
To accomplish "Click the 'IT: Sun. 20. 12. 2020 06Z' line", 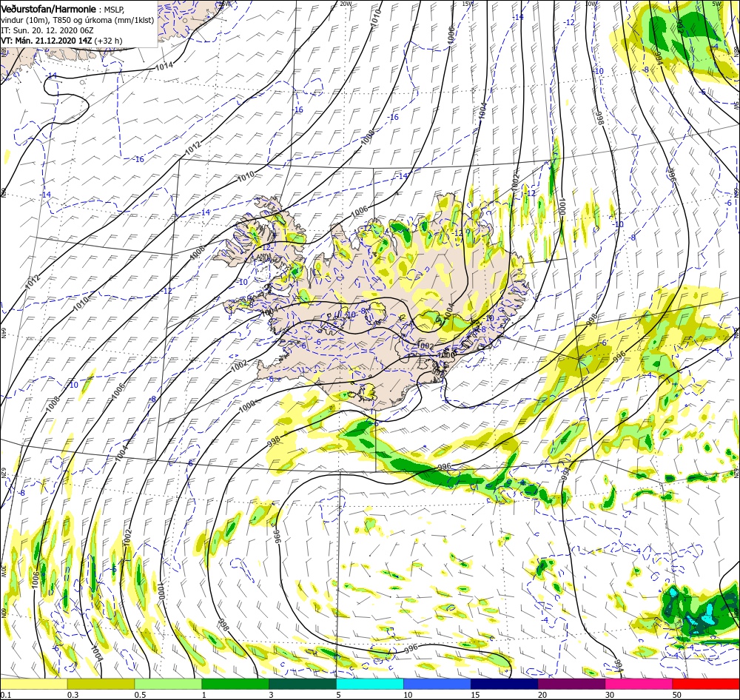I will pyautogui.click(x=47, y=30).
